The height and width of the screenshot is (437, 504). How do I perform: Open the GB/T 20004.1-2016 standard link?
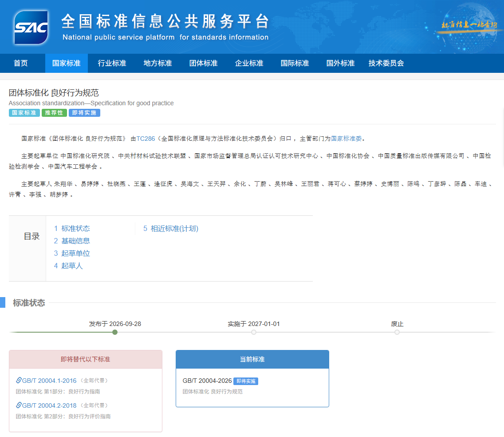click(49, 381)
